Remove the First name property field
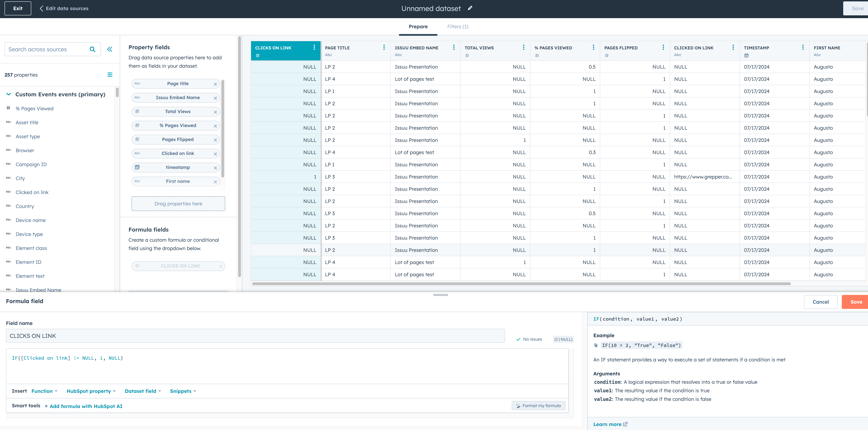The height and width of the screenshot is (430, 868). tap(215, 182)
